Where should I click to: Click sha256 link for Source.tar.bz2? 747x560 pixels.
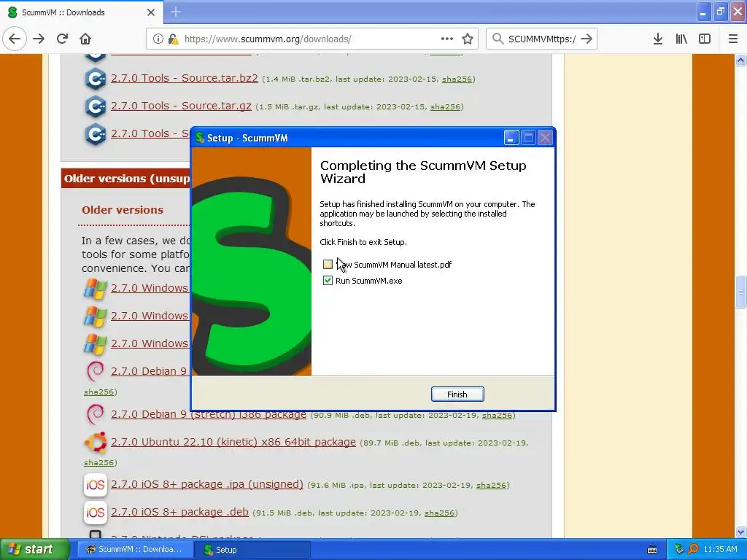coord(457,79)
